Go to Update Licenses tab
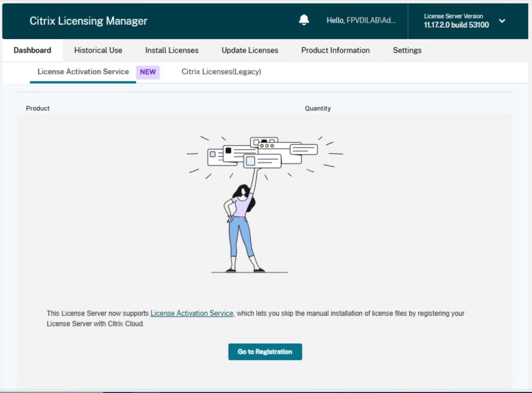The width and height of the screenshot is (532, 393). click(250, 50)
